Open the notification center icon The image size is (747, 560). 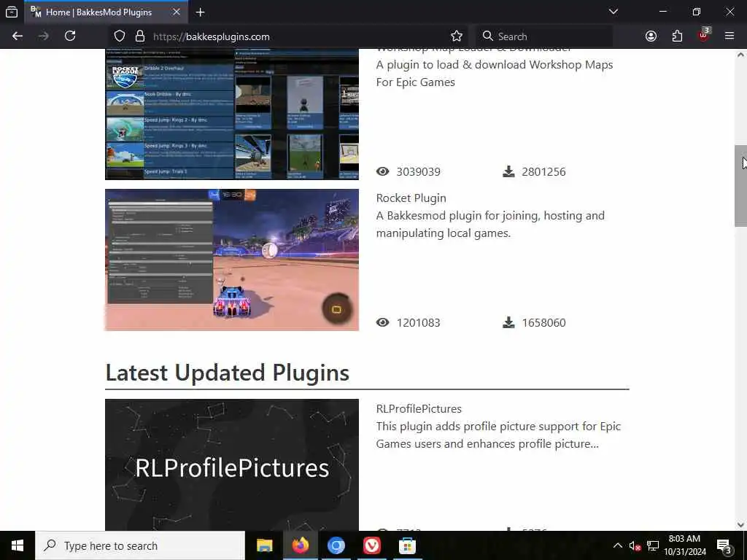point(724,546)
